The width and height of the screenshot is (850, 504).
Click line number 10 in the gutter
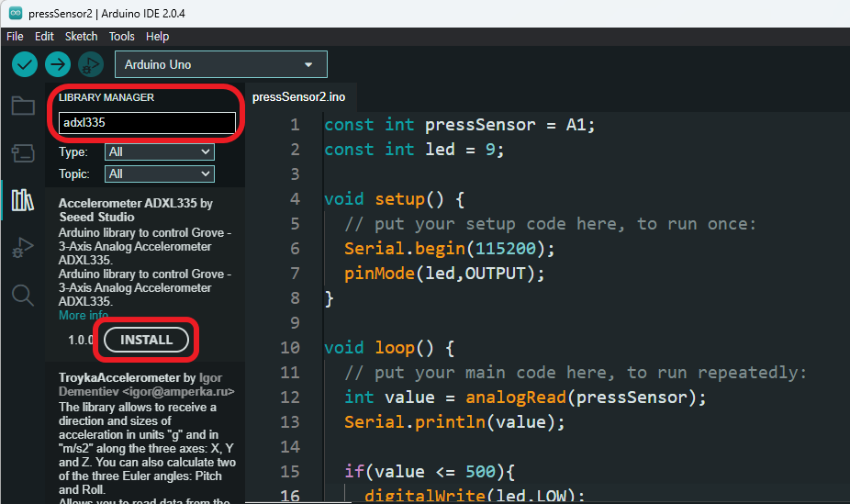290,347
